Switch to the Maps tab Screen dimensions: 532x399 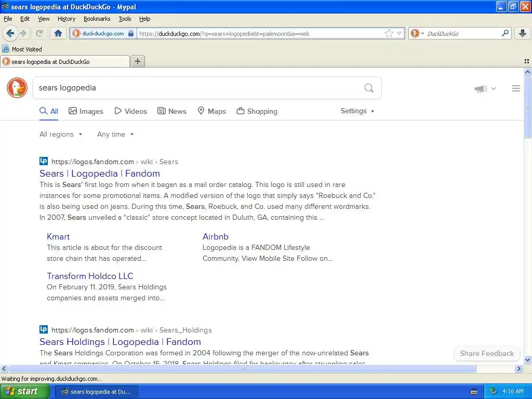(212, 111)
